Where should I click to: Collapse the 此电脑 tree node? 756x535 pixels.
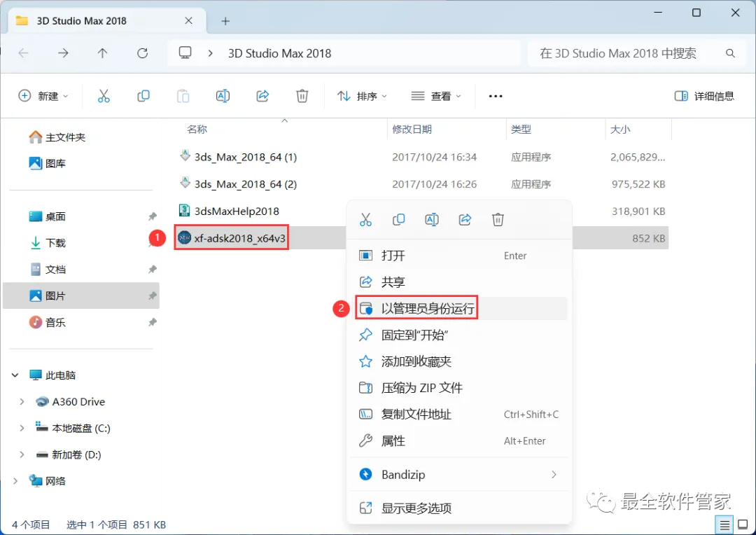pyautogui.click(x=15, y=375)
